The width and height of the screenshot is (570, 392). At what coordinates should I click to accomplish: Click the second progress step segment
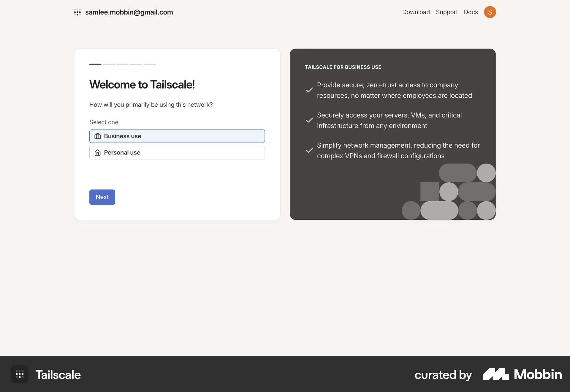pyautogui.click(x=109, y=64)
